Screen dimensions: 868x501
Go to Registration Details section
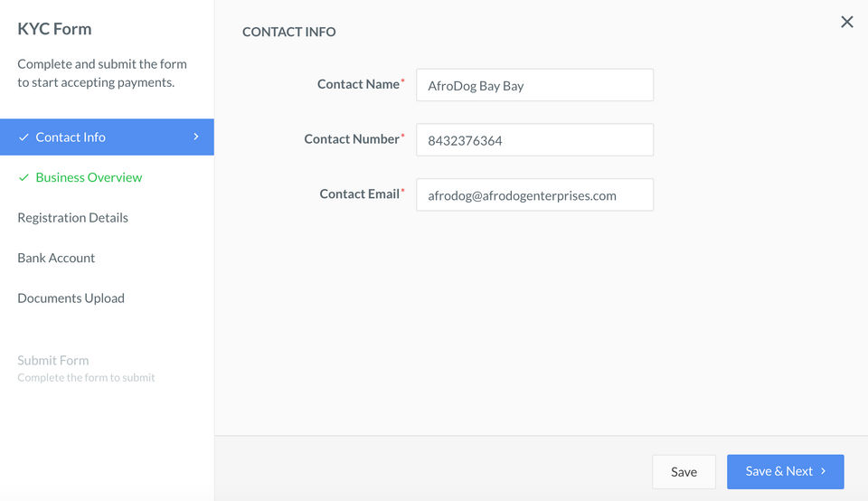(x=72, y=218)
